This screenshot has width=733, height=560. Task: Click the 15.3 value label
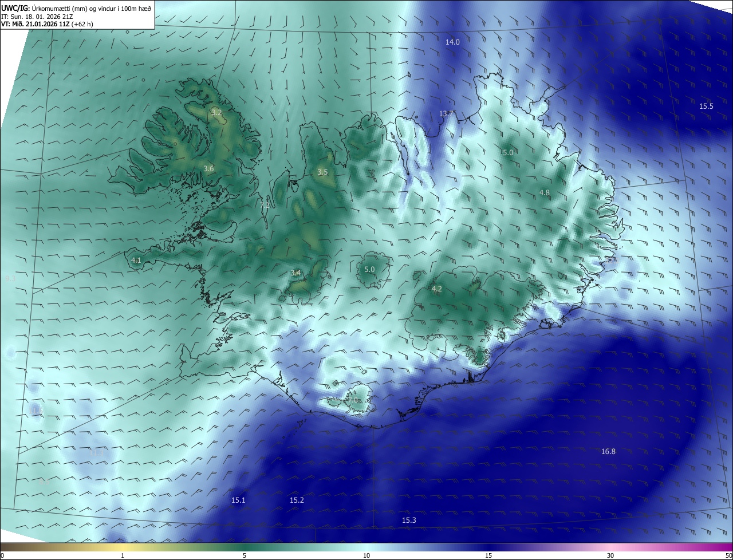tap(409, 520)
